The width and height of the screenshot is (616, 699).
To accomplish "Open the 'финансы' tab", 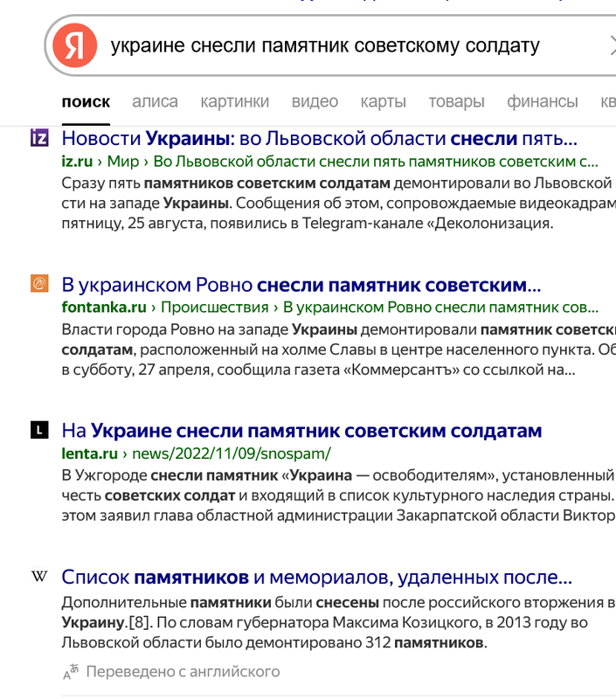I will pos(542,101).
